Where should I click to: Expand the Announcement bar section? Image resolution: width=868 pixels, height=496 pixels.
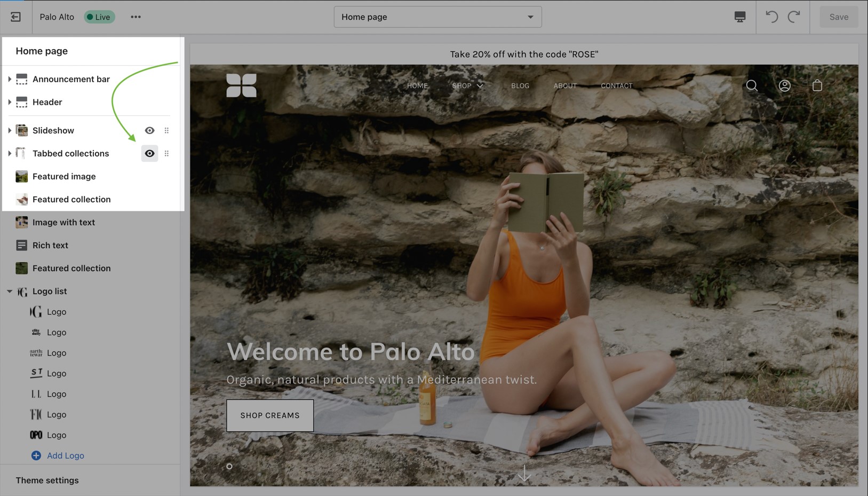coord(10,80)
